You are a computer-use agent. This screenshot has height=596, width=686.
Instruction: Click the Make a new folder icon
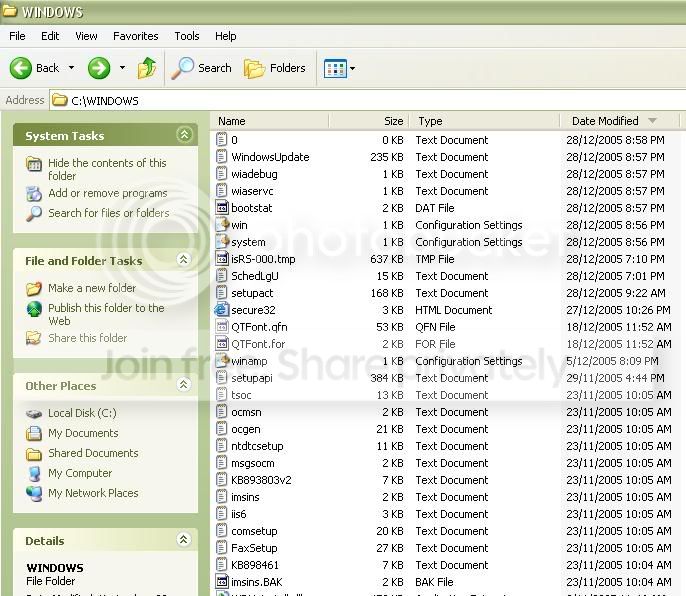(x=34, y=288)
